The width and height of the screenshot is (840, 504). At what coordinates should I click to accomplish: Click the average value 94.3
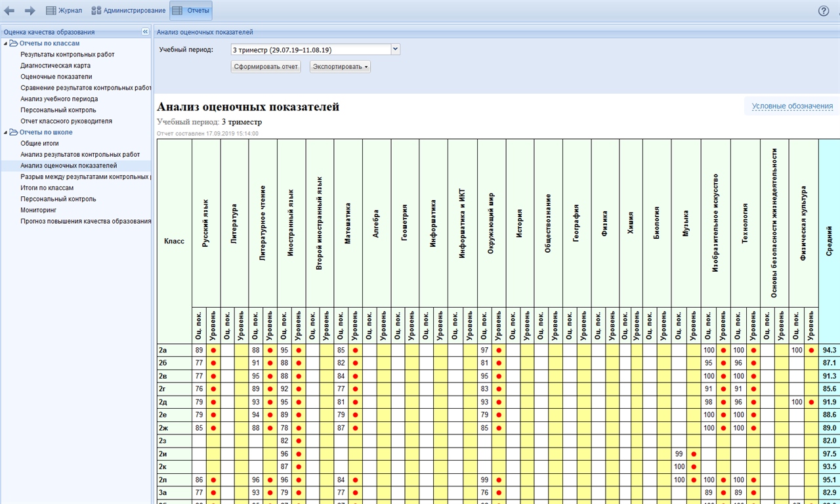coord(829,350)
